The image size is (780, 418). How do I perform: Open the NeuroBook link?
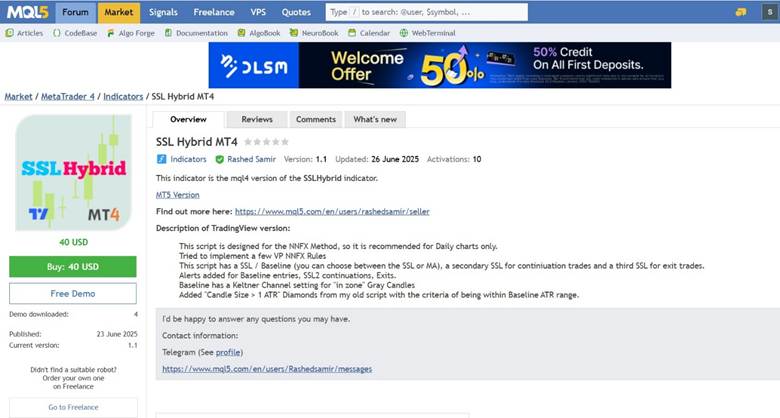click(320, 33)
